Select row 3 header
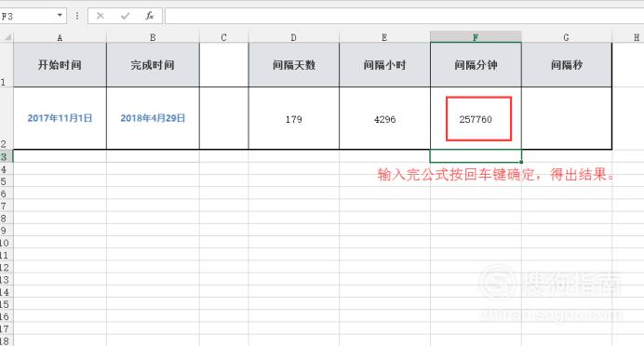 [7, 156]
